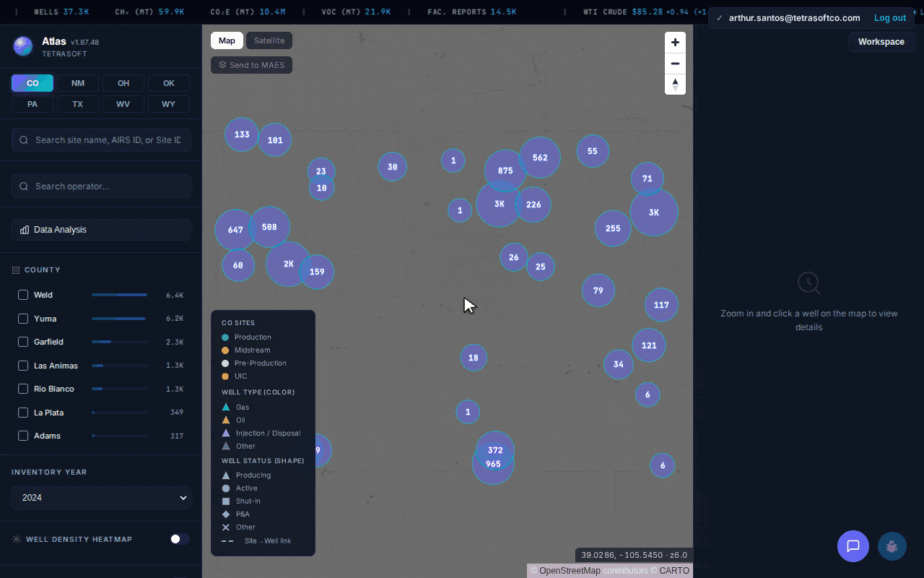Screen dimensions: 924x578
Task: Click the operator search magnifier icon
Action: 25,186
